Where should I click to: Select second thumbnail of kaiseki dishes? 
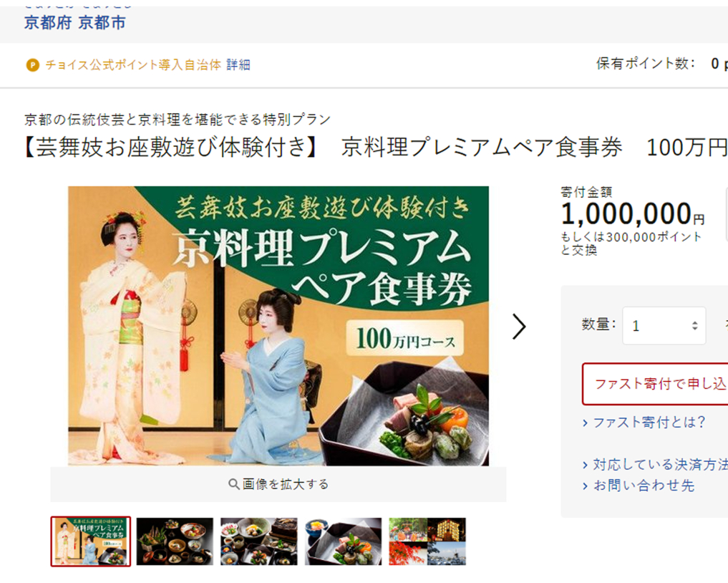point(175,541)
